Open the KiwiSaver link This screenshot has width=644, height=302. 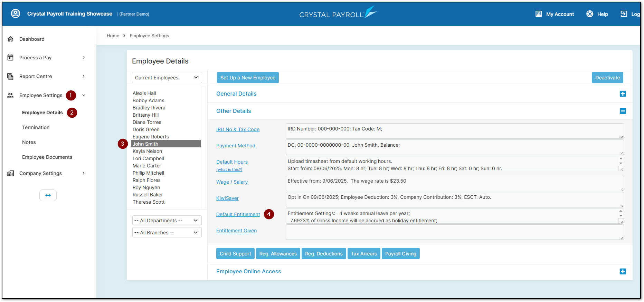[x=227, y=198]
